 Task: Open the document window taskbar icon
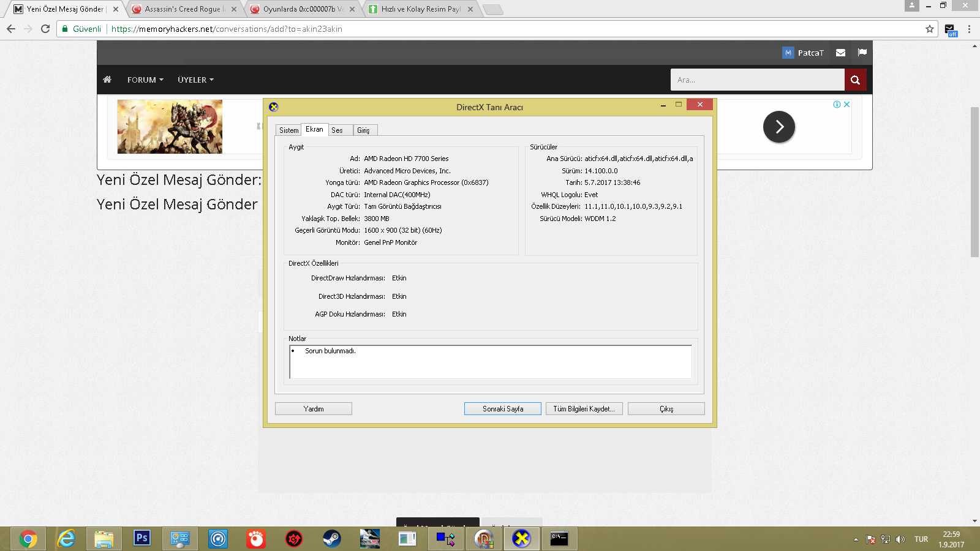tap(407, 539)
